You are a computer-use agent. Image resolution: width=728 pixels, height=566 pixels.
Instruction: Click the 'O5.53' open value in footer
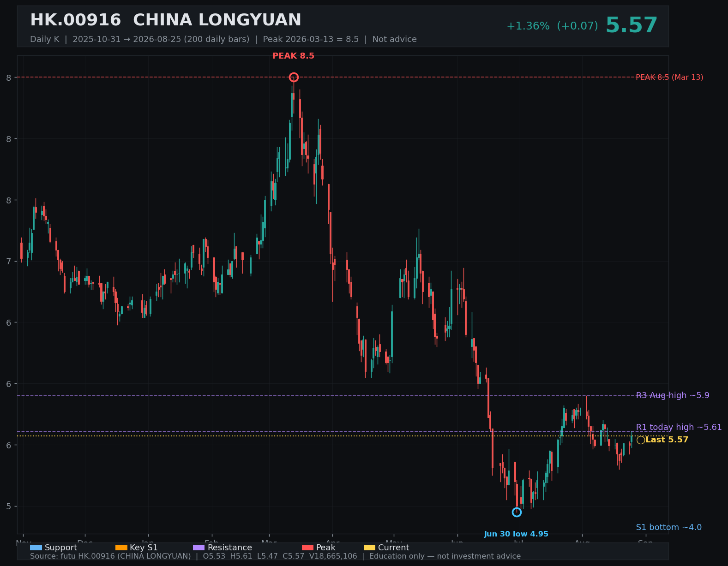[x=214, y=556]
